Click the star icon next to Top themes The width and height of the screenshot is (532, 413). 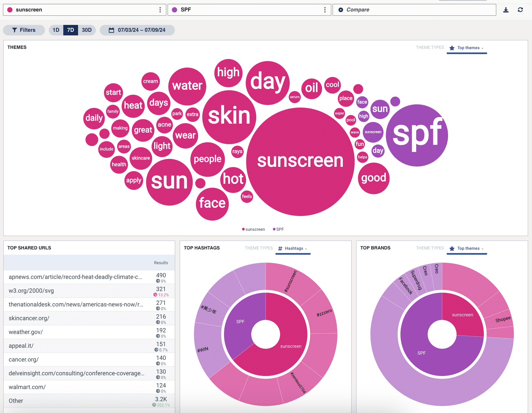tap(451, 48)
